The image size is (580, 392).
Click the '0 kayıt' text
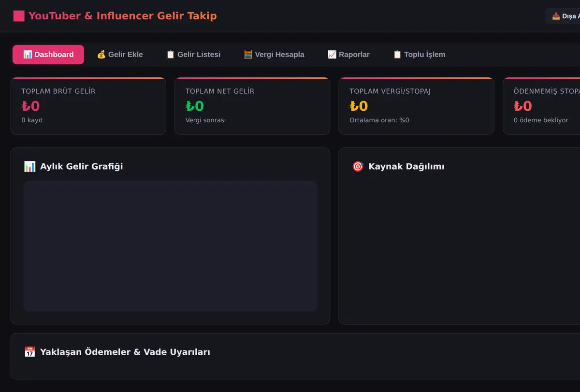(32, 120)
